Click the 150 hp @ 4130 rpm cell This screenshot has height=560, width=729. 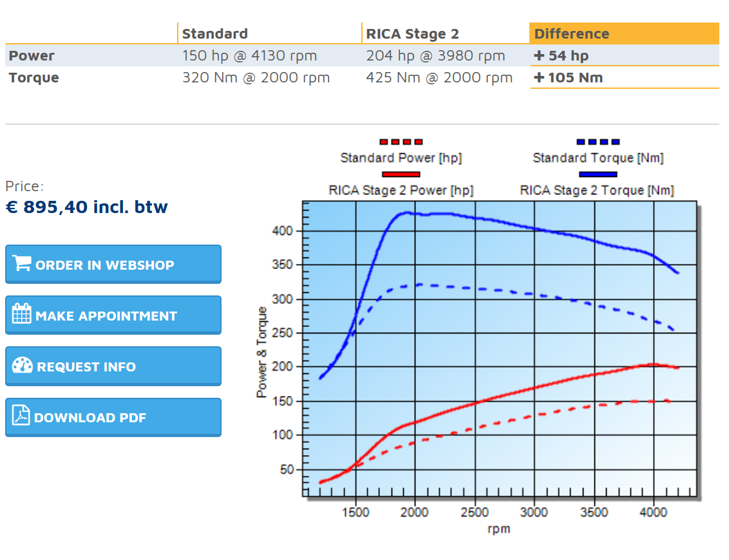point(249,56)
